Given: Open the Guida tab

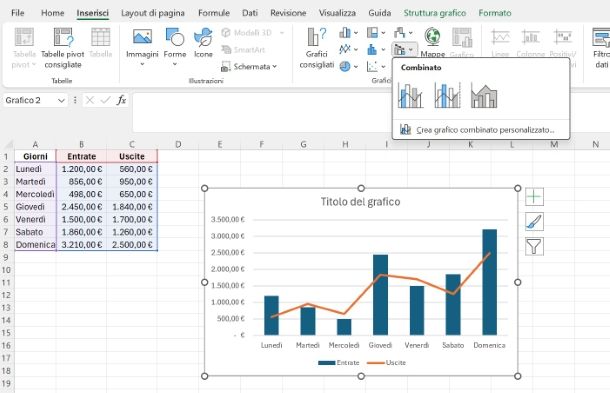Looking at the screenshot, I should click(380, 13).
